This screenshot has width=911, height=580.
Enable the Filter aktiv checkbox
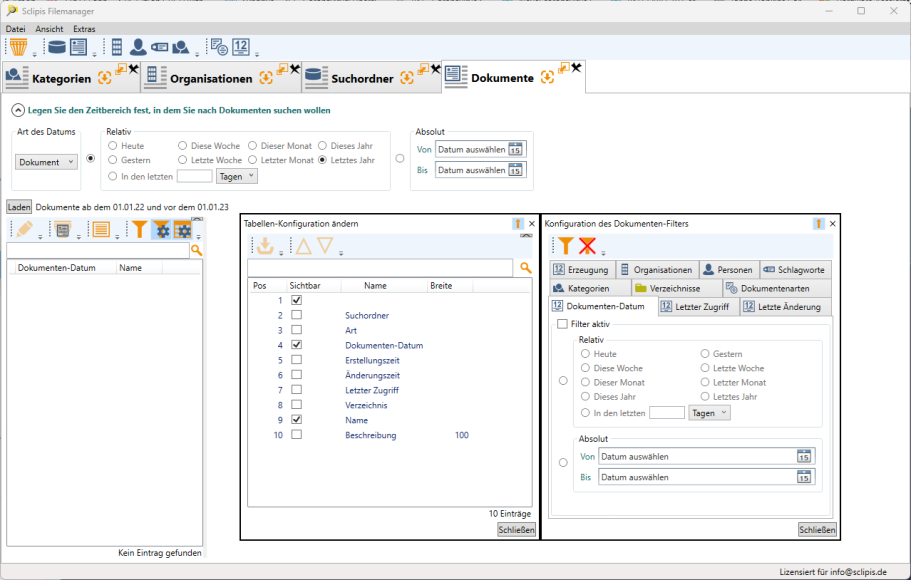[x=562, y=324]
